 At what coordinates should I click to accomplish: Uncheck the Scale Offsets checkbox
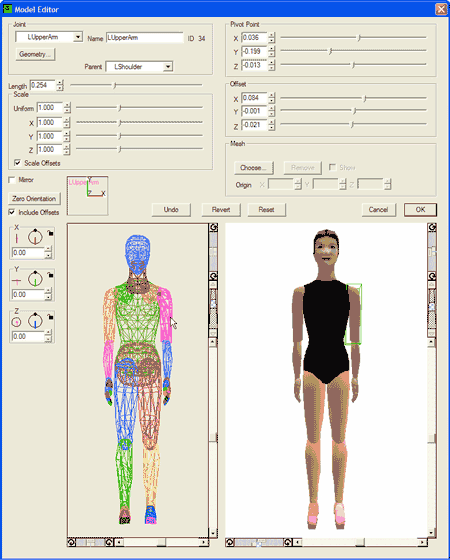pos(17,163)
